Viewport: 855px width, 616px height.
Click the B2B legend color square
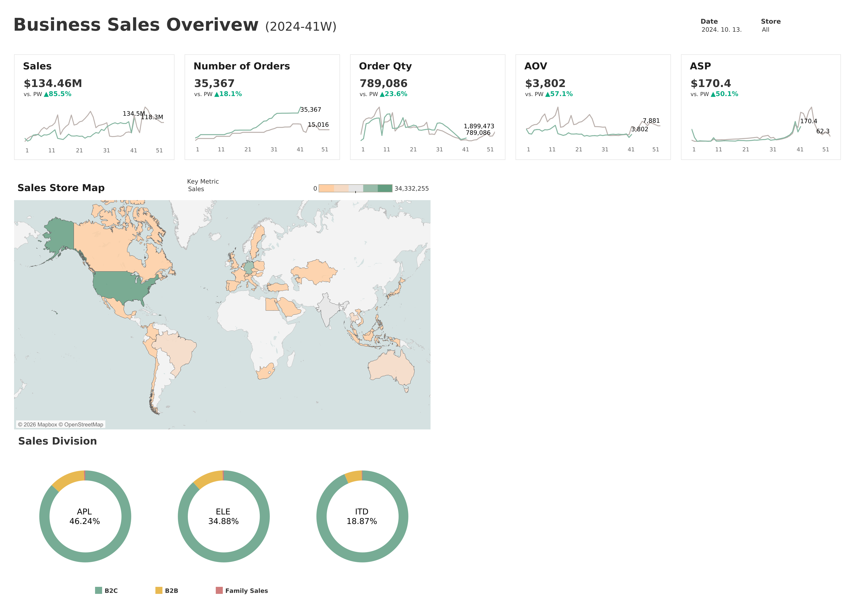click(159, 590)
